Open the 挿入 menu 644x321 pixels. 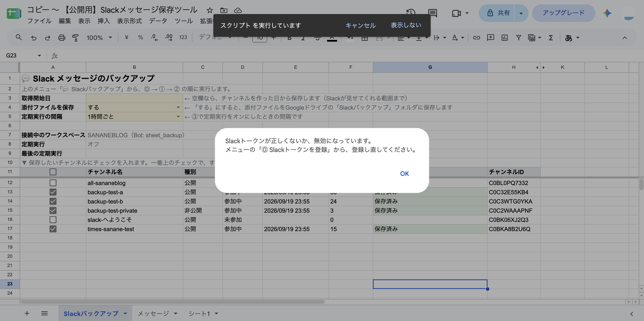104,21
